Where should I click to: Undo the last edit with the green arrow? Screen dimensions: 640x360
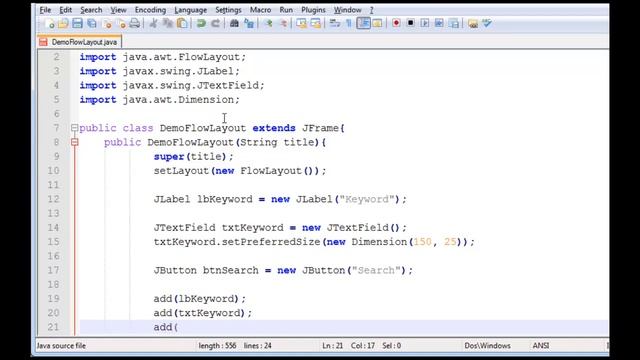201,23
